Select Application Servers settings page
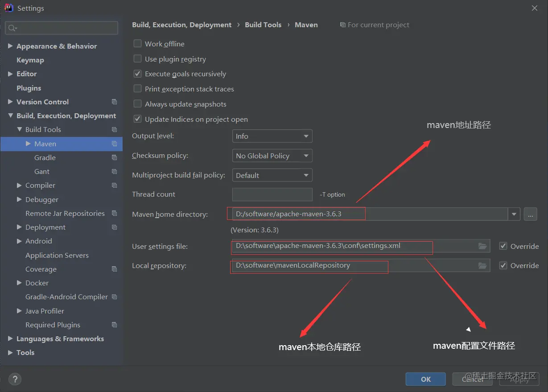This screenshot has width=548, height=392. pyautogui.click(x=57, y=255)
